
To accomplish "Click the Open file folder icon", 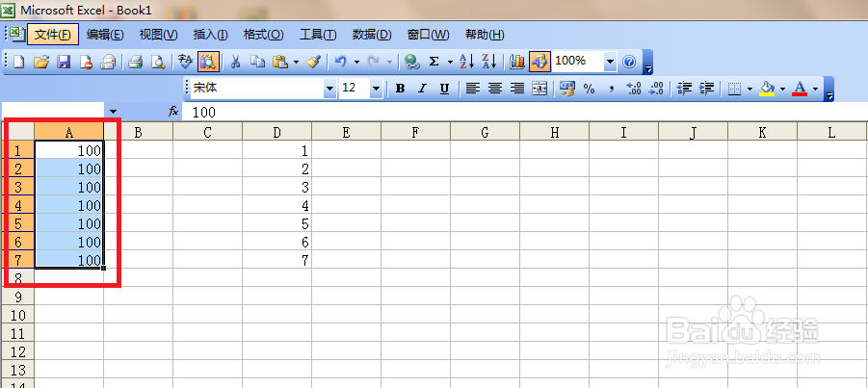I will pyautogui.click(x=41, y=62).
